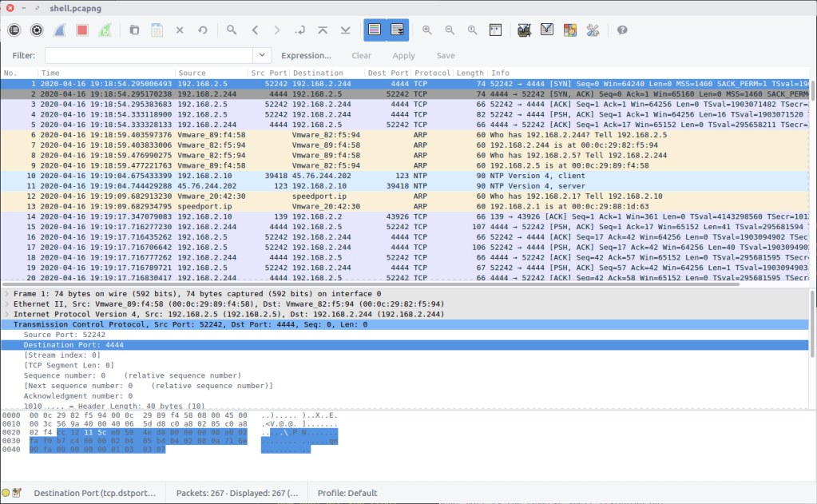Open preferences via the wrench icon
This screenshot has width=817, height=504.
point(593,30)
